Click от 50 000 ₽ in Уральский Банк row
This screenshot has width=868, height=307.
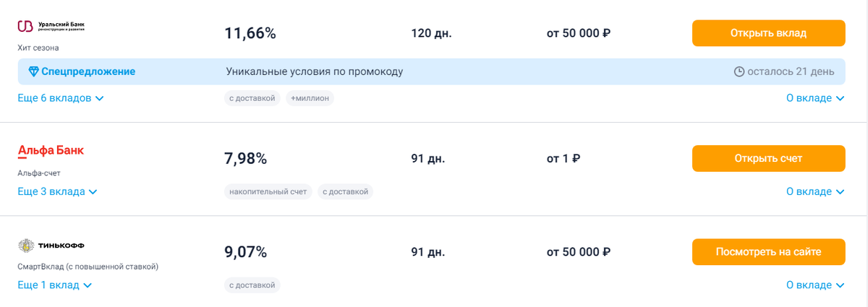pos(579,33)
